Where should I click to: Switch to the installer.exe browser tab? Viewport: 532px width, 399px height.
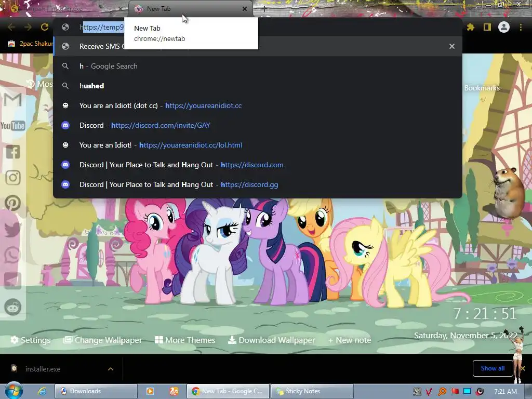(x=65, y=9)
